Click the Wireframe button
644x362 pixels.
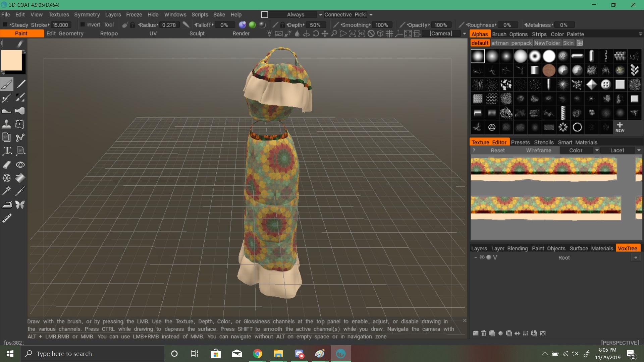pyautogui.click(x=538, y=150)
